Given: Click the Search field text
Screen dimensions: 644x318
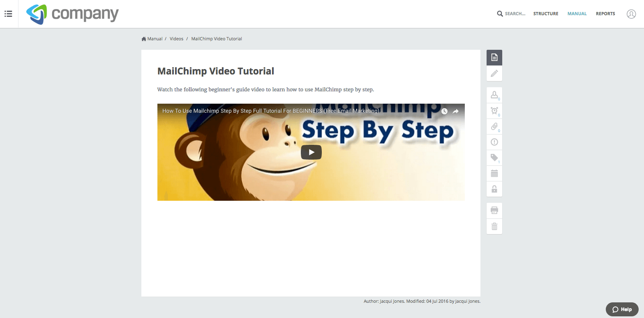Looking at the screenshot, I should pyautogui.click(x=515, y=14).
